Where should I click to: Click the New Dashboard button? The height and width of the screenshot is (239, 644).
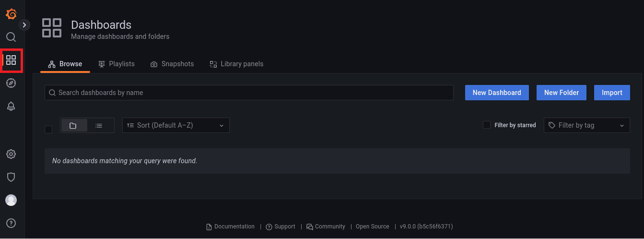tap(496, 93)
